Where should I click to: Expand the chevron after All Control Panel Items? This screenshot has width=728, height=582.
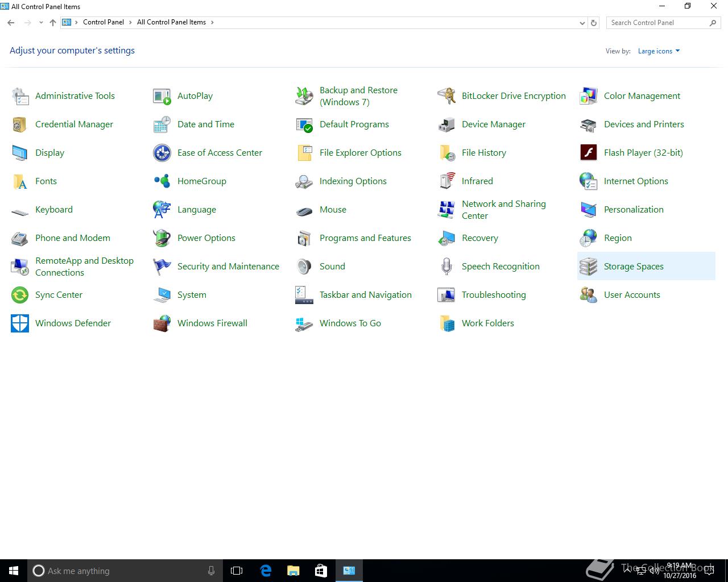point(212,22)
